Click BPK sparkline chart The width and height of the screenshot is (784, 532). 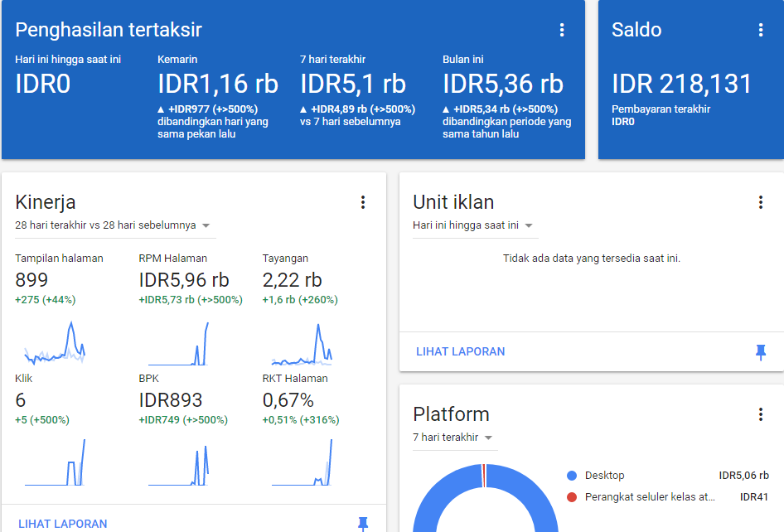[178, 465]
